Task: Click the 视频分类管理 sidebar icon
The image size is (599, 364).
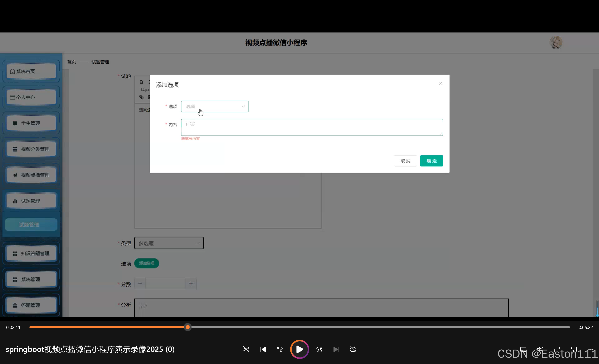Action: tap(31, 149)
